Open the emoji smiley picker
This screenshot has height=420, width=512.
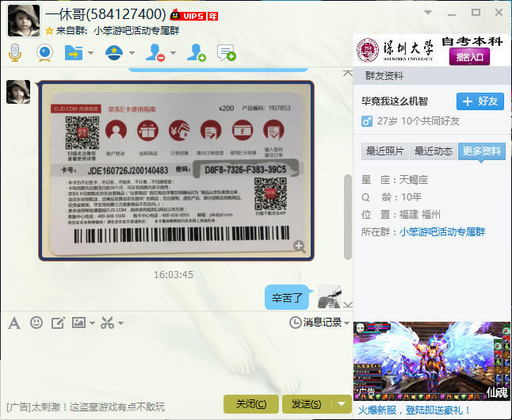coord(36,323)
